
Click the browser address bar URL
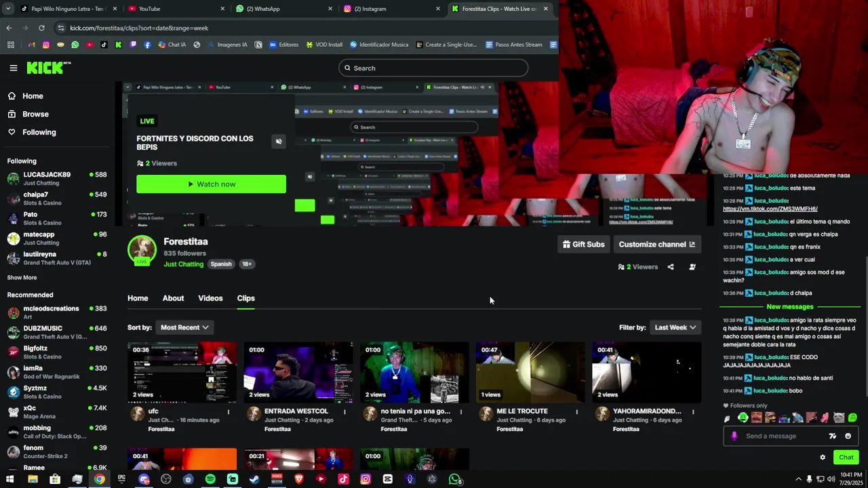tap(139, 28)
